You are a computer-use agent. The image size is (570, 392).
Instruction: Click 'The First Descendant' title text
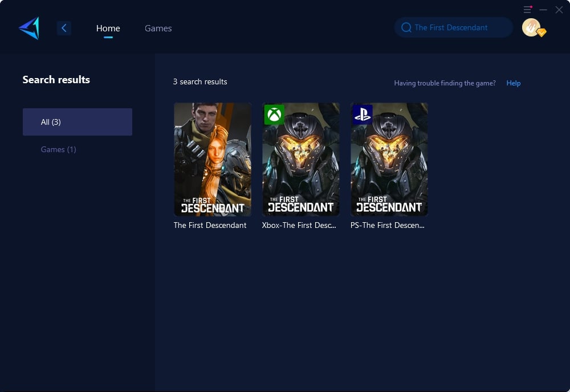tap(210, 225)
